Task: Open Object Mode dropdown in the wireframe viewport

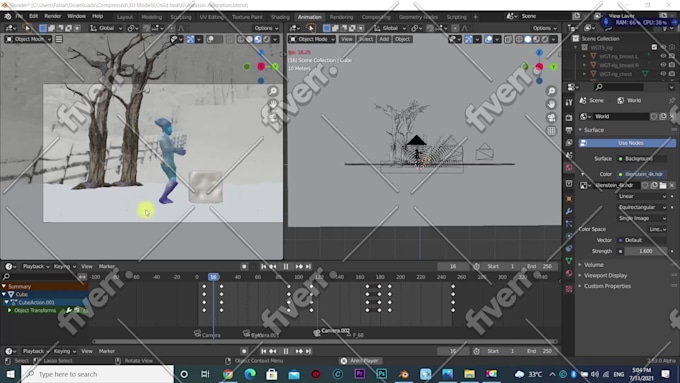Action: tap(312, 39)
